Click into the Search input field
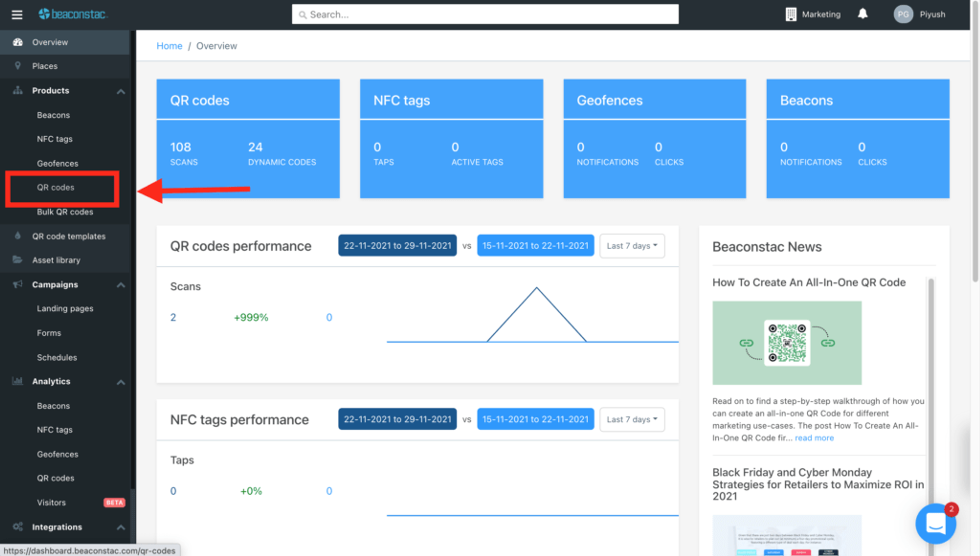The height and width of the screenshot is (556, 980). click(x=485, y=15)
